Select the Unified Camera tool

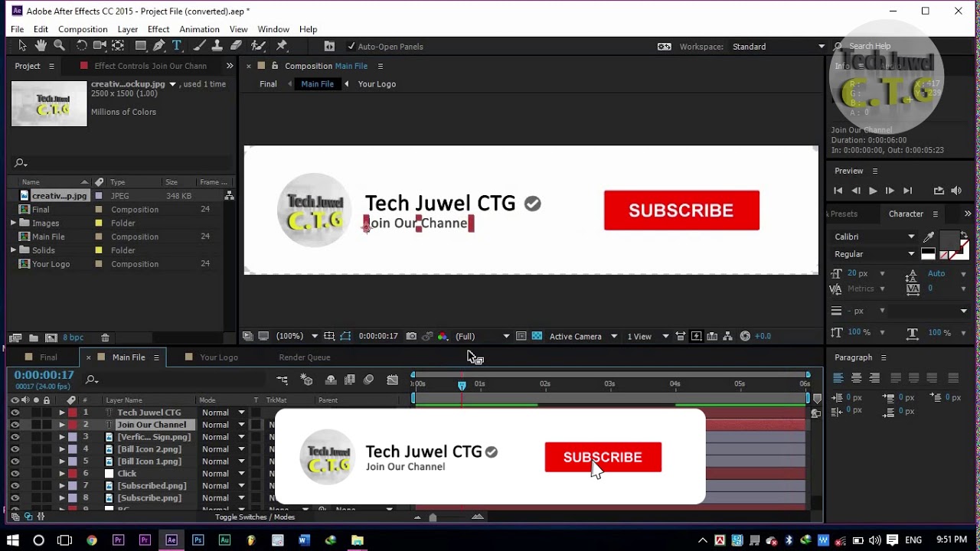tap(100, 46)
